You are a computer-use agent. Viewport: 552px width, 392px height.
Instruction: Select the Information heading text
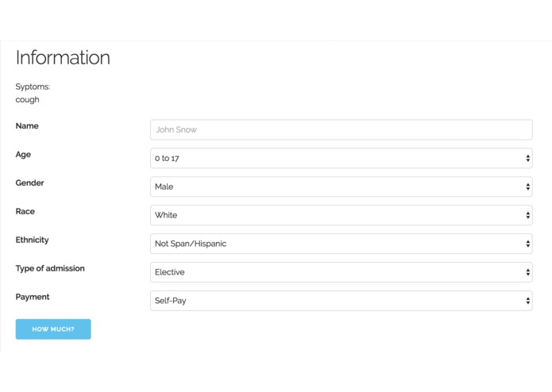pyautogui.click(x=63, y=57)
